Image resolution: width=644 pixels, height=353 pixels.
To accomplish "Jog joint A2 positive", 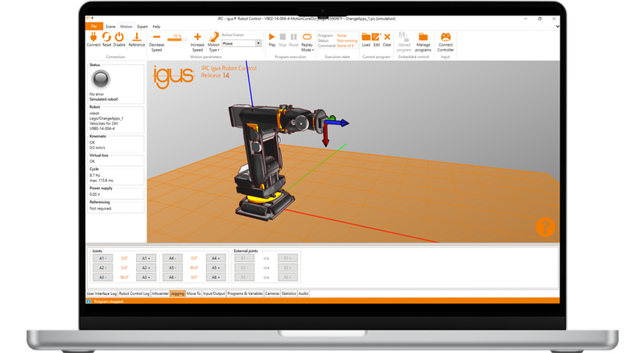I will point(146,268).
